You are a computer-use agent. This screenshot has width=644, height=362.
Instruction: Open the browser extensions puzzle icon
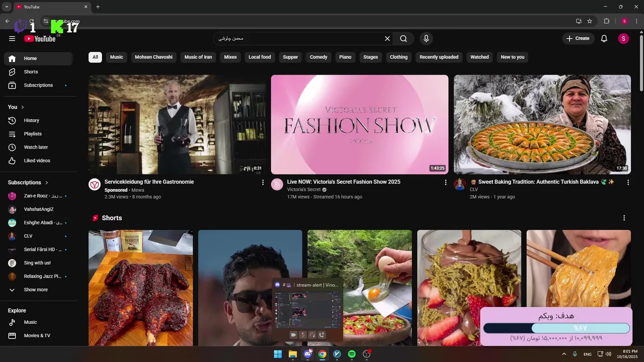606,21
